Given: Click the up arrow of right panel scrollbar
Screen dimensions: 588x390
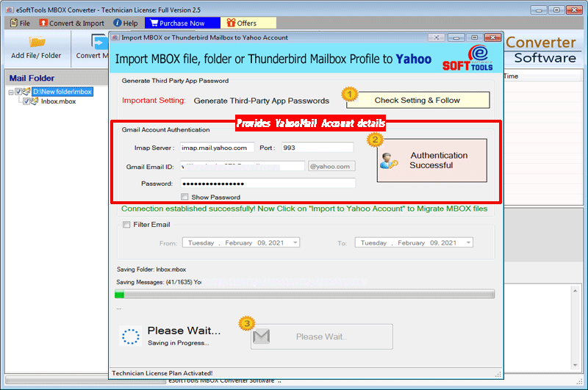Looking at the screenshot, I should [576, 290].
